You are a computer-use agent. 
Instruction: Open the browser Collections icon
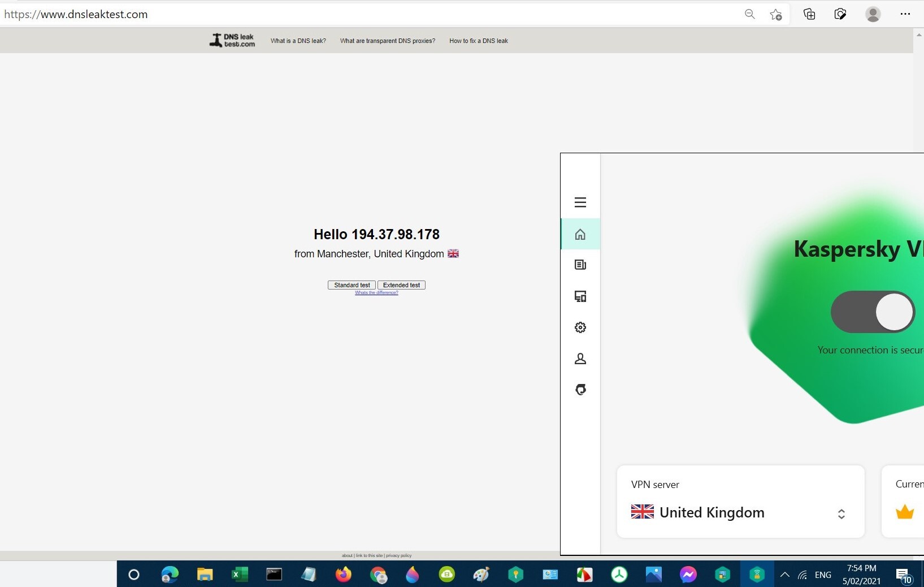coord(809,14)
